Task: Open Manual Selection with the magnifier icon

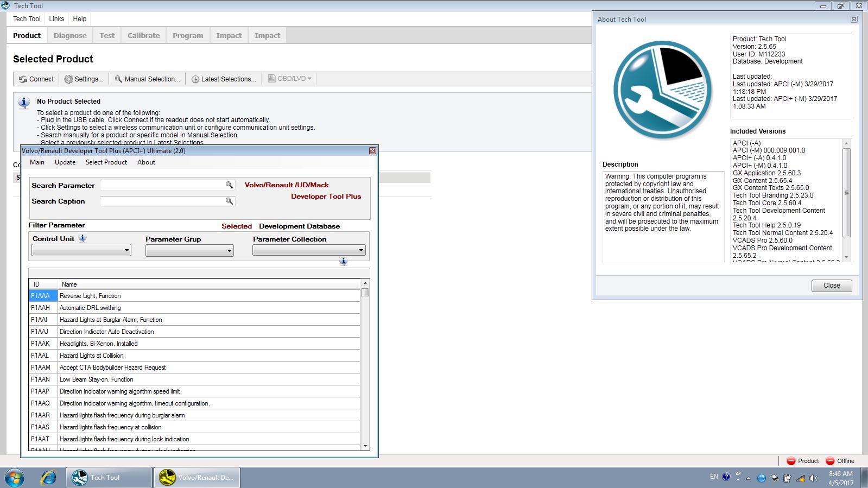Action: point(118,79)
